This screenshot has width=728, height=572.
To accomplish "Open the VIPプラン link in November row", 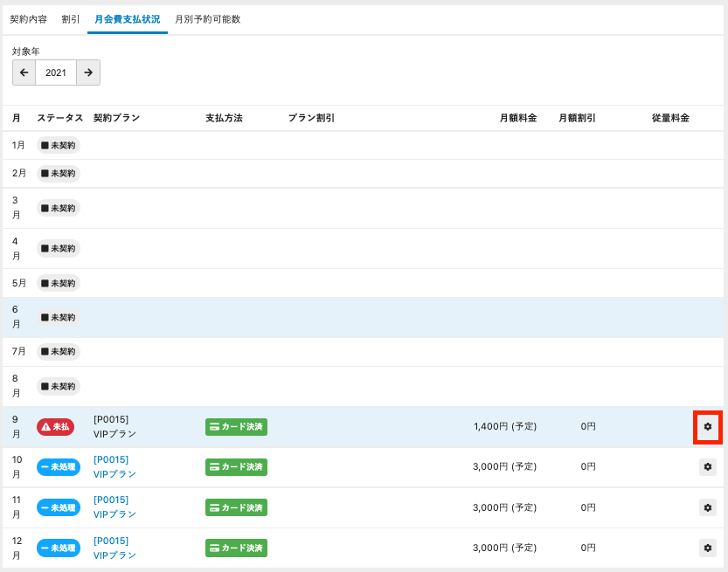I will [114, 514].
